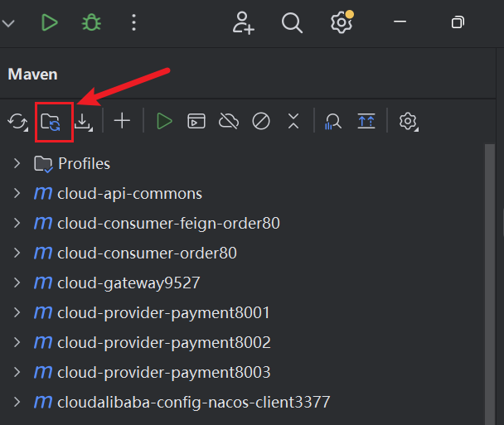Image resolution: width=504 pixels, height=425 pixels.
Task: Run Maven build with green play icon in Maven toolbar
Action: point(164,122)
